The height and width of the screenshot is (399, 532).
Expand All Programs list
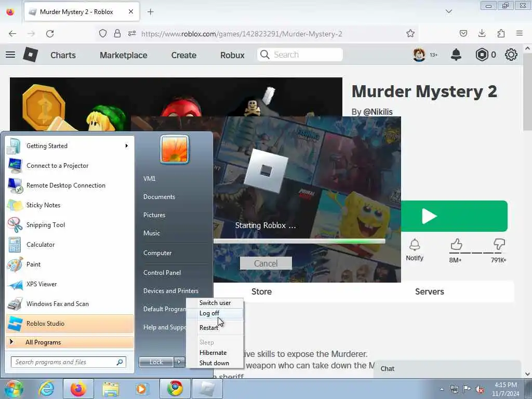[70, 342]
